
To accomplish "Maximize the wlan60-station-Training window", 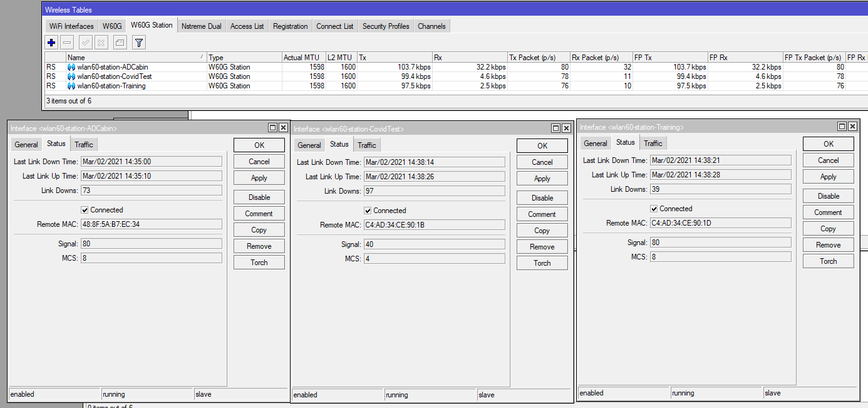I will pyautogui.click(x=842, y=127).
